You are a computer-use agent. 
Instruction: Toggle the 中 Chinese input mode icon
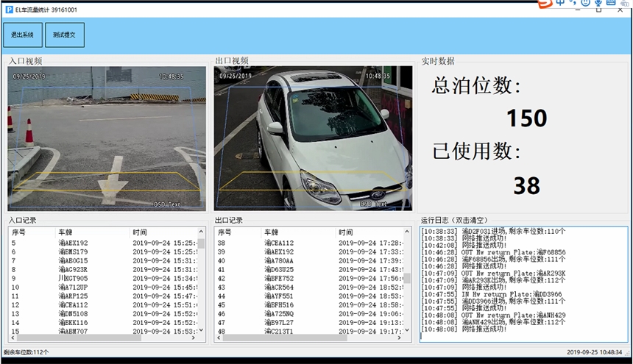tap(561, 3)
